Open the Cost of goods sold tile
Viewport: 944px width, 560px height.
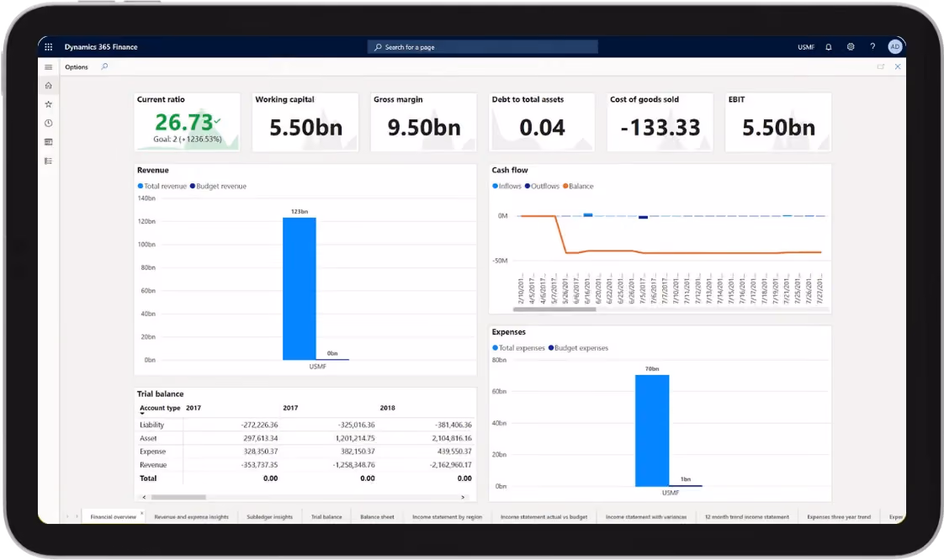tap(660, 122)
